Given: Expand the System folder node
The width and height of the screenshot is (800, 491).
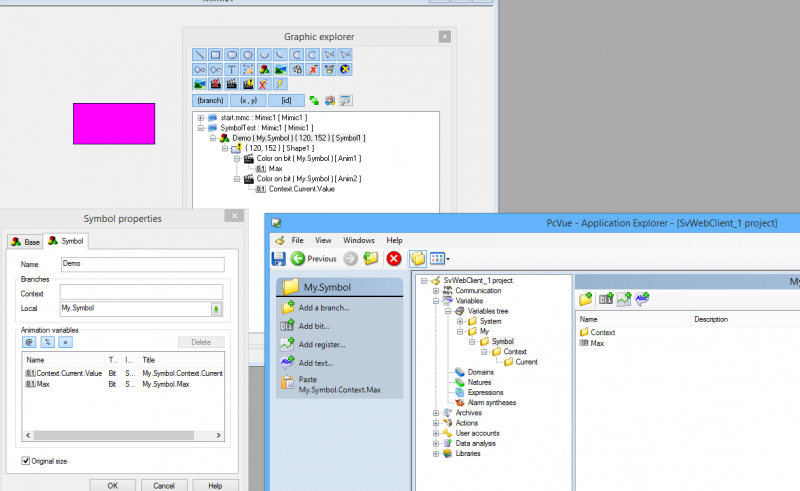Looking at the screenshot, I should click(460, 322).
